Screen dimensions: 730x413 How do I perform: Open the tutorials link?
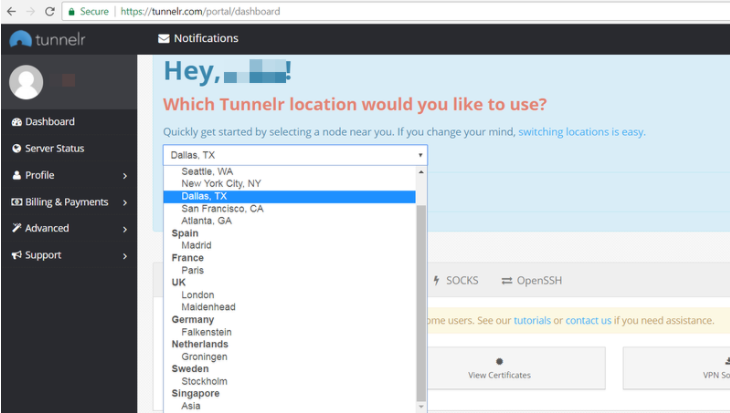pyautogui.click(x=532, y=320)
